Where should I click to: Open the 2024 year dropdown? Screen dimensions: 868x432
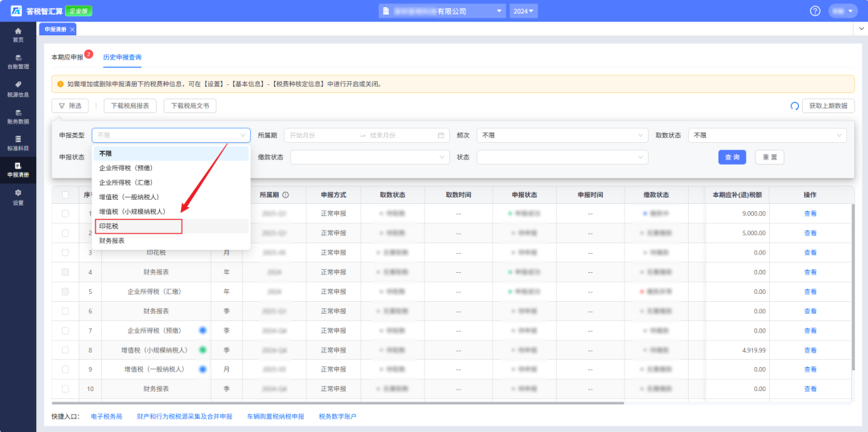[523, 11]
